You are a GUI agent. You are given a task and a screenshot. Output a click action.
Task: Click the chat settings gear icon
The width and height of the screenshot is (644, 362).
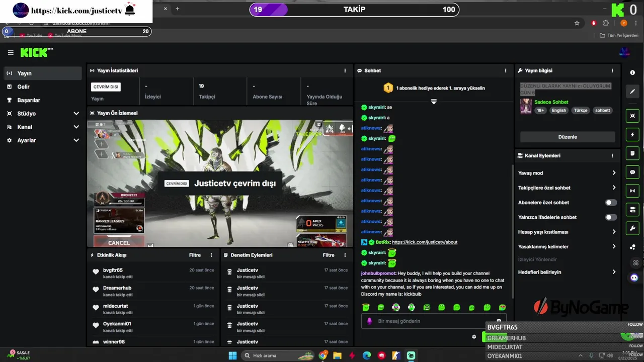click(x=474, y=337)
